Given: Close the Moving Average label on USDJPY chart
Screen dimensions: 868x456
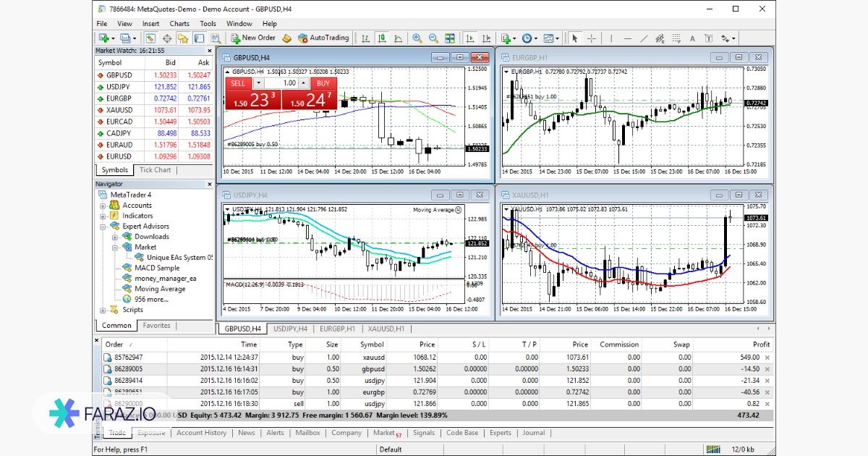Looking at the screenshot, I should [458, 210].
